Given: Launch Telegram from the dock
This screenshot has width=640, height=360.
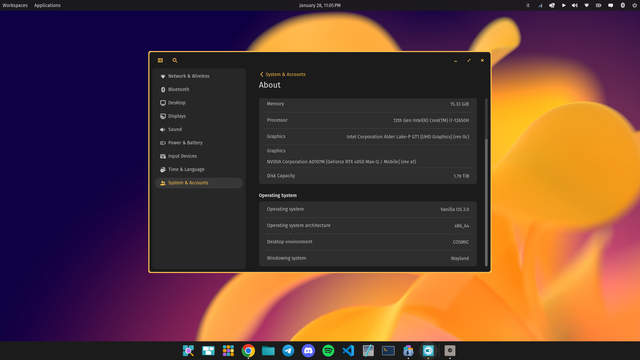Looking at the screenshot, I should (288, 351).
